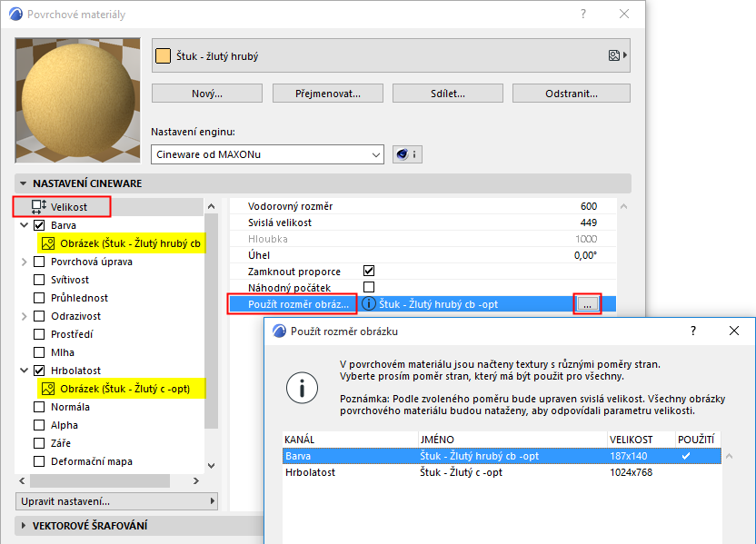Click help question mark in Použít rozměr obrázku
Viewport: 756px width, 544px height.
[x=692, y=331]
